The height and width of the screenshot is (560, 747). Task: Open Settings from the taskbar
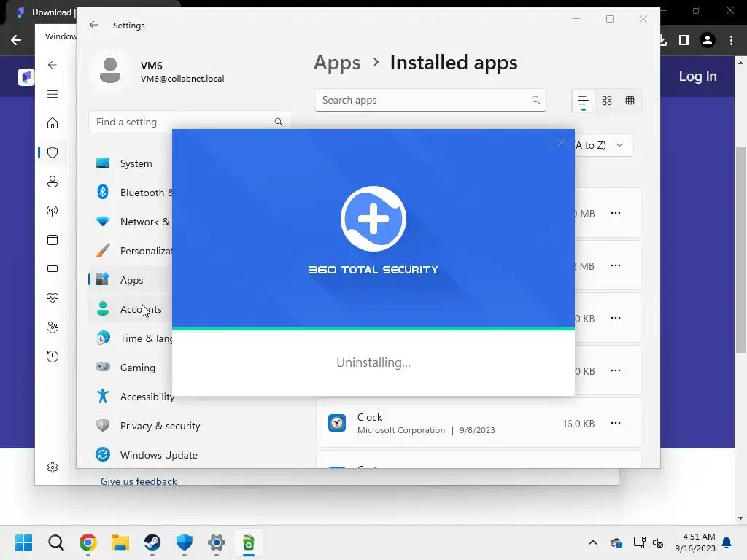[216, 542]
